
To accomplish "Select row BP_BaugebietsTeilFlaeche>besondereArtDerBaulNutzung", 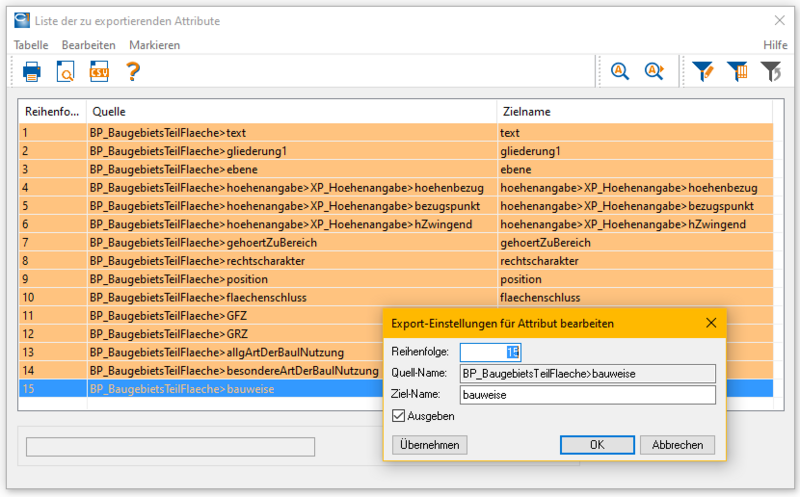I will [201, 371].
